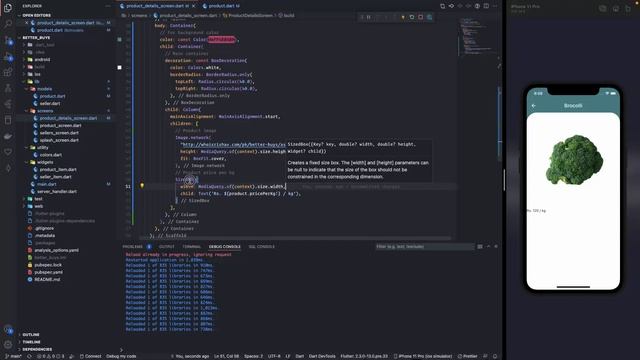Image resolution: width=640 pixels, height=360 pixels.
Task: Click the split editor icon
Action: coord(486,6)
